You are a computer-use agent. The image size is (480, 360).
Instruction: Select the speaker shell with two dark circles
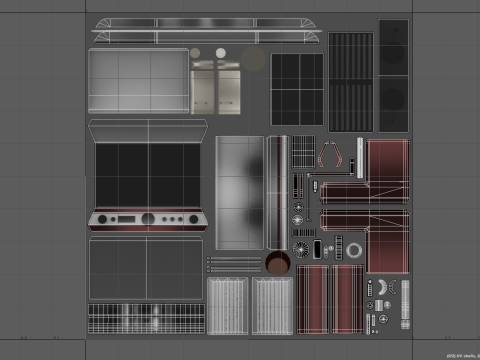(x=393, y=76)
